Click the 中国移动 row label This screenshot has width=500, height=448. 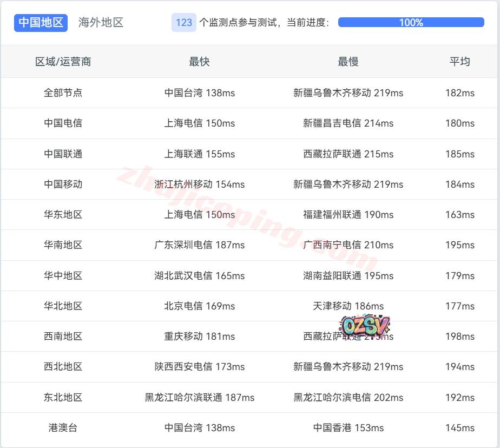click(x=63, y=184)
